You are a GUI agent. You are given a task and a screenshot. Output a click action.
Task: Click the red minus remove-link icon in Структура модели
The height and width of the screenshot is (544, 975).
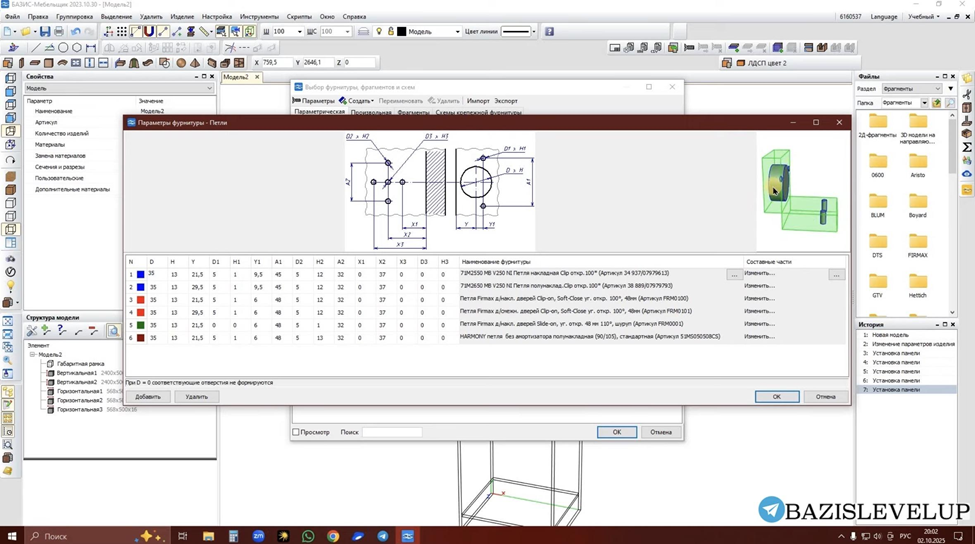coord(93,331)
